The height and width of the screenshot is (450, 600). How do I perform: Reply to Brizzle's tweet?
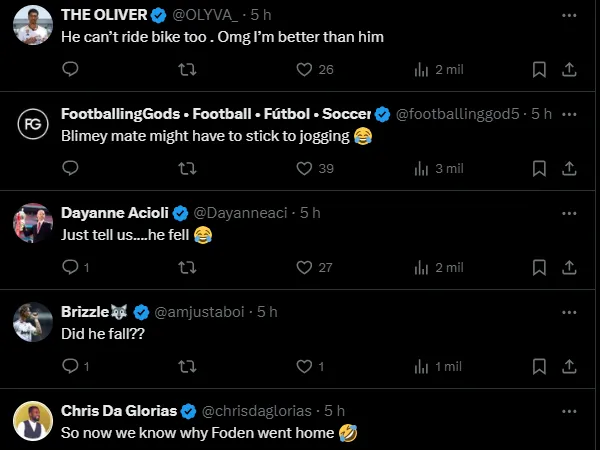click(x=70, y=366)
